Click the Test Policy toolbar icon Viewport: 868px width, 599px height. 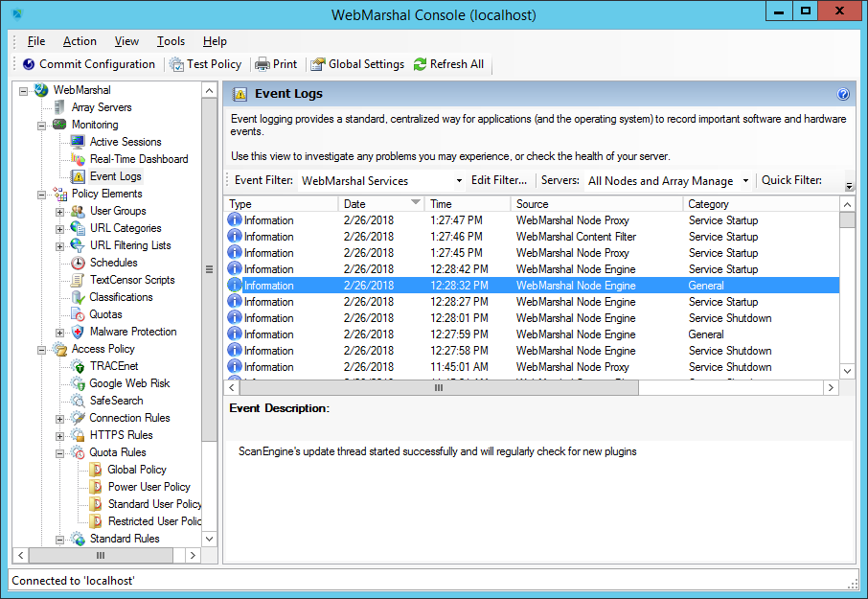point(177,64)
